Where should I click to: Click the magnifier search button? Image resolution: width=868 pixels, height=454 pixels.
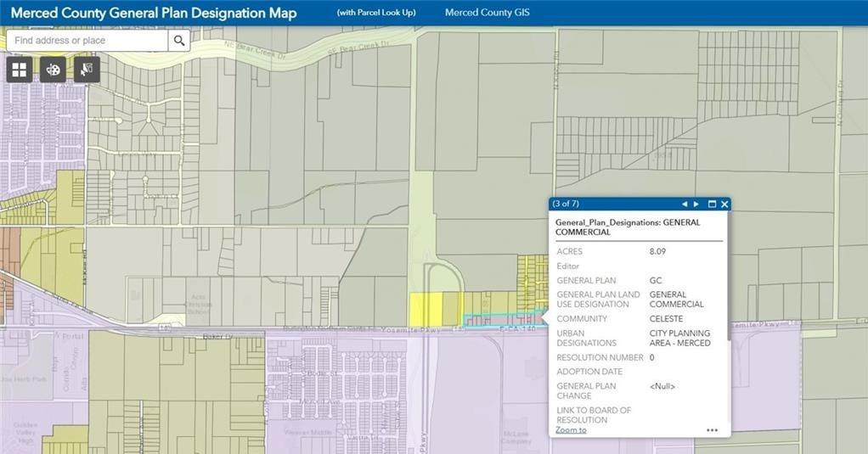(179, 41)
